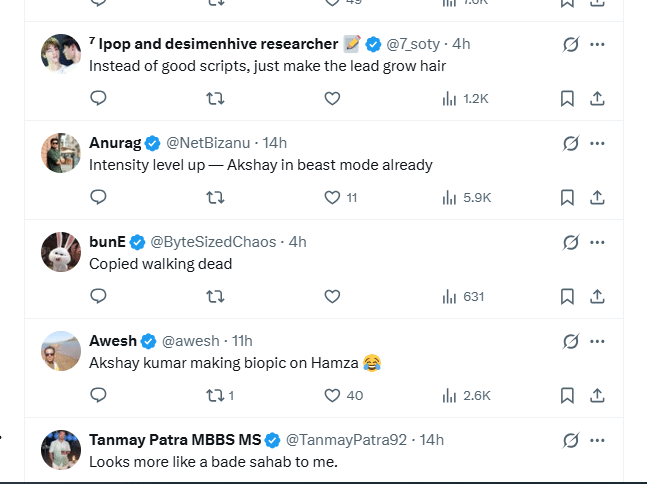Open the 4h timestamp on bunE's tweet

(x=298, y=242)
